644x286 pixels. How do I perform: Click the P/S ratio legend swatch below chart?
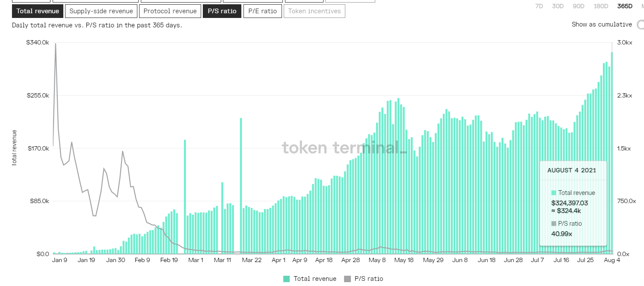point(347,279)
